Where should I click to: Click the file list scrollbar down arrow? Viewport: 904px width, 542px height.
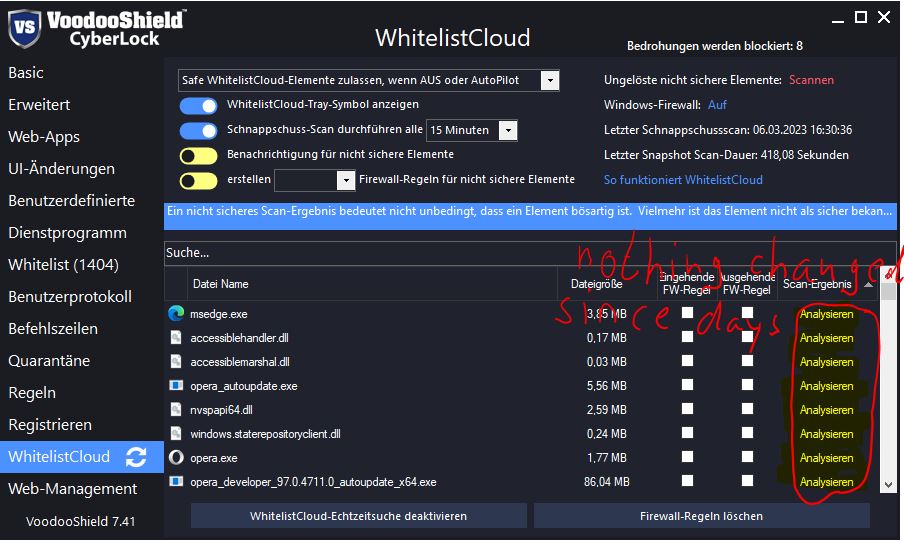888,485
